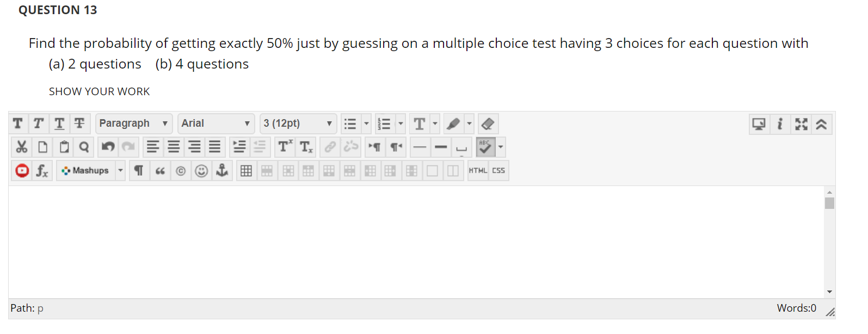Screen dimensions: 868x334
Task: Switch to HTML code view
Action: pos(477,170)
